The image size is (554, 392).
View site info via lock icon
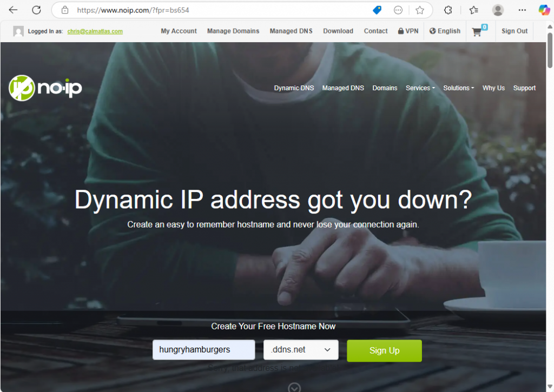(65, 10)
